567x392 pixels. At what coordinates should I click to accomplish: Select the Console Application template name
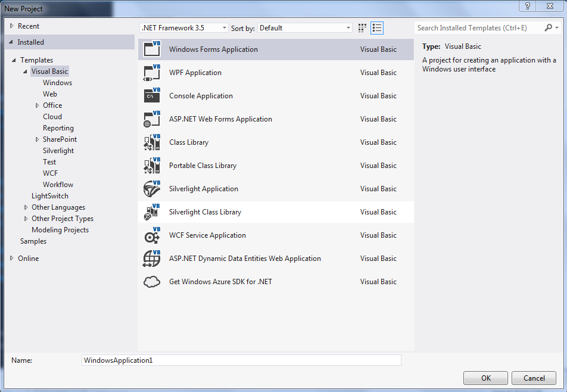(201, 96)
